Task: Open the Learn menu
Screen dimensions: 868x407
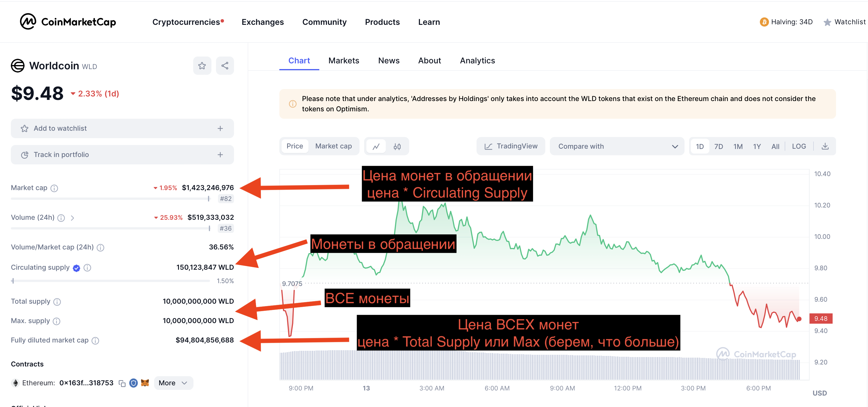Action: (x=429, y=22)
